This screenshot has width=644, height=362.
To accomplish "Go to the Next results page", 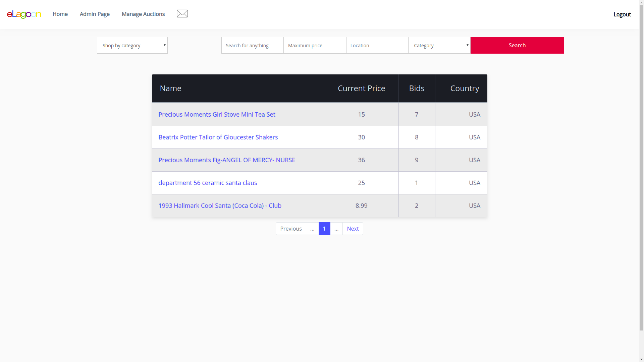I will pyautogui.click(x=353, y=229).
